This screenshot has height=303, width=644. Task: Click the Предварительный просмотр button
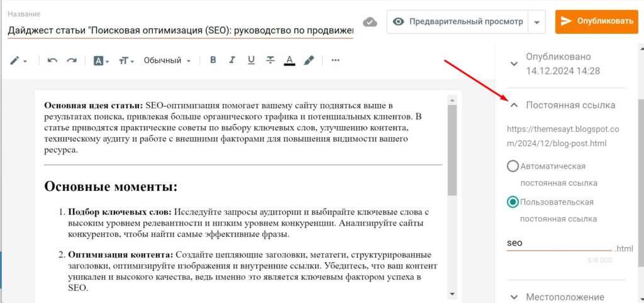coord(458,22)
